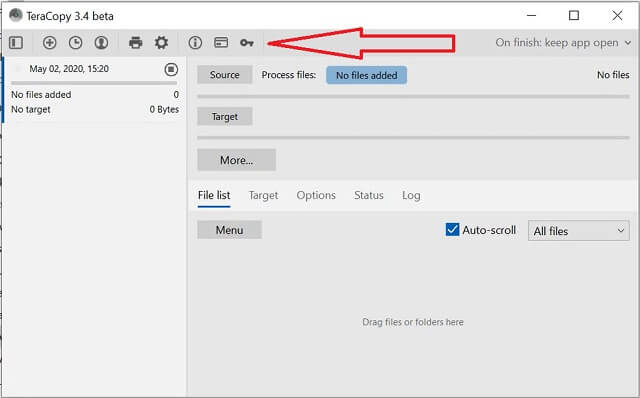
Task: Click the card-shaped icon in toolbar
Action: pos(221,42)
